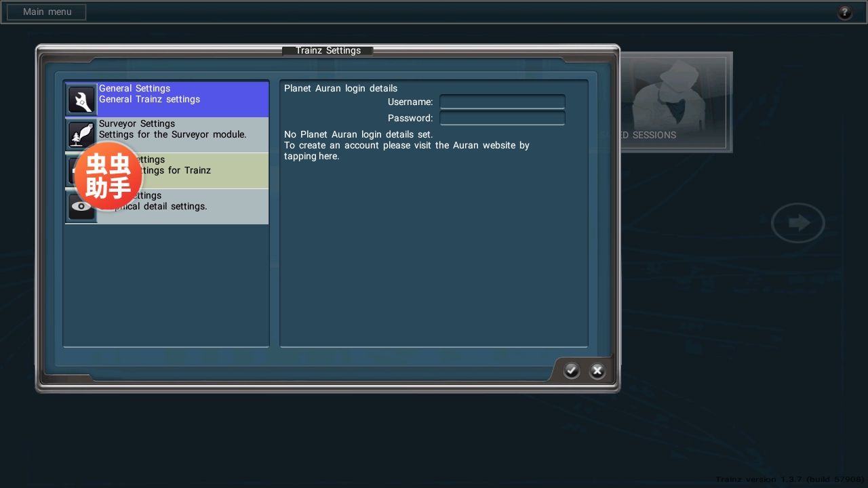
Task: Open the General Settings category
Action: pos(167,100)
